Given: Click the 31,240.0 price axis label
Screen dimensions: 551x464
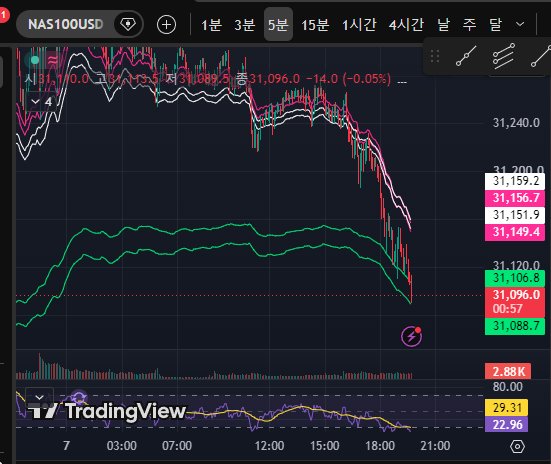Looking at the screenshot, I should pos(516,123).
